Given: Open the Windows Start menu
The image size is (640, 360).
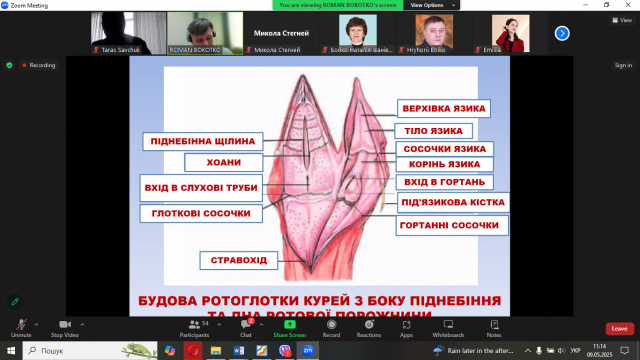Looking at the screenshot, I should pos(11,351).
